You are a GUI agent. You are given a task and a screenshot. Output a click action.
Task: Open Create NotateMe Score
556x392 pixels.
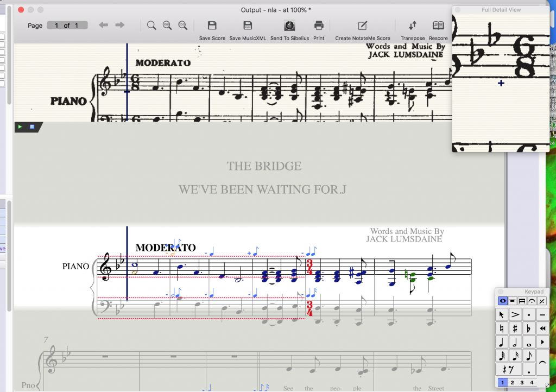pos(362,26)
